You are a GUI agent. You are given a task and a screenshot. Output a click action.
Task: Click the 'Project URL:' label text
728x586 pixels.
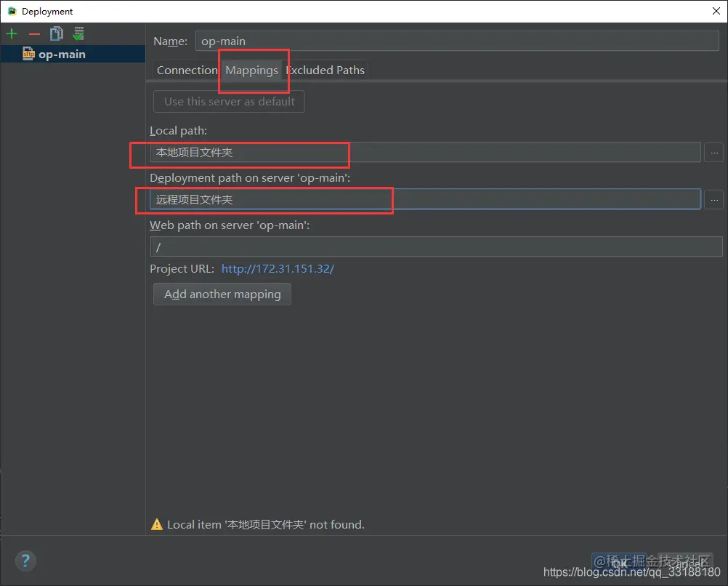coord(182,268)
